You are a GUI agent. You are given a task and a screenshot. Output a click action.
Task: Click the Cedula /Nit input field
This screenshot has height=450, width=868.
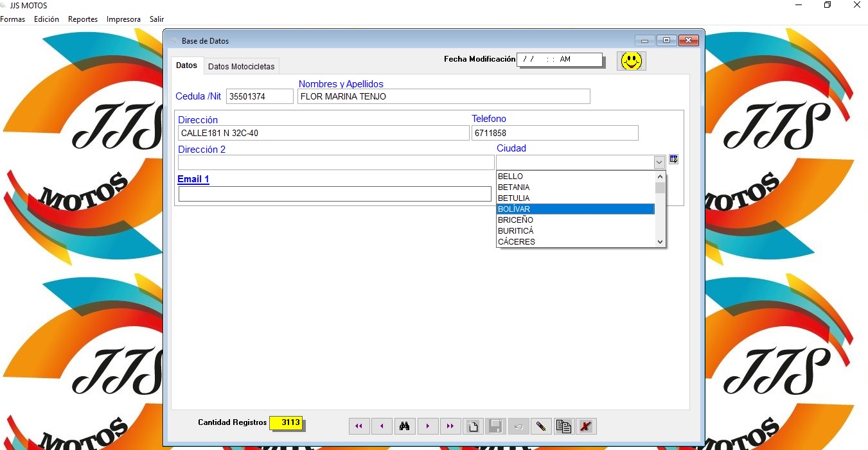(260, 96)
